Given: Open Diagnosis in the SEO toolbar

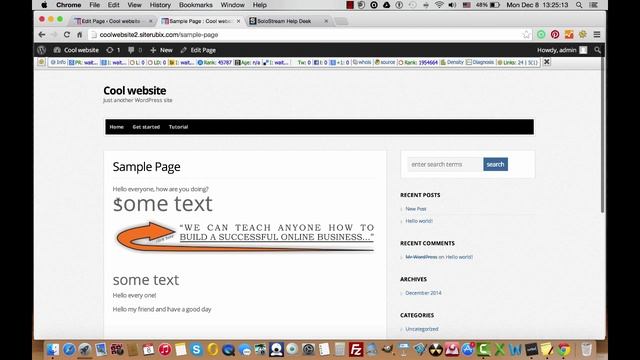Looking at the screenshot, I should 480,62.
